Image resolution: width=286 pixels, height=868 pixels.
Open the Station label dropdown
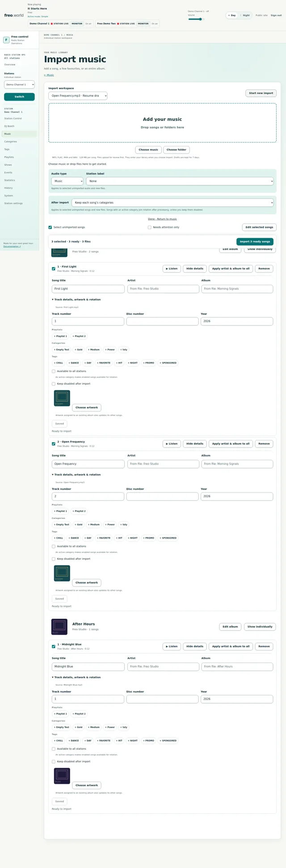[180, 181]
